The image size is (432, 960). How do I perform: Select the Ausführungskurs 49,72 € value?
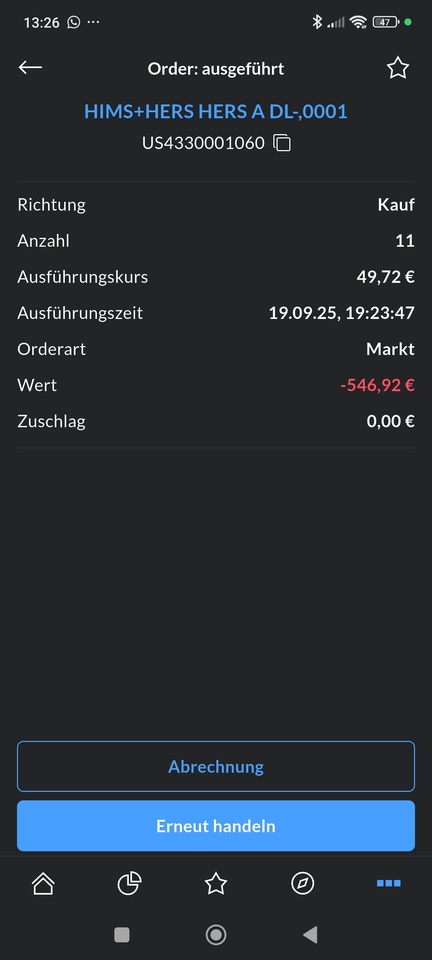click(x=385, y=277)
